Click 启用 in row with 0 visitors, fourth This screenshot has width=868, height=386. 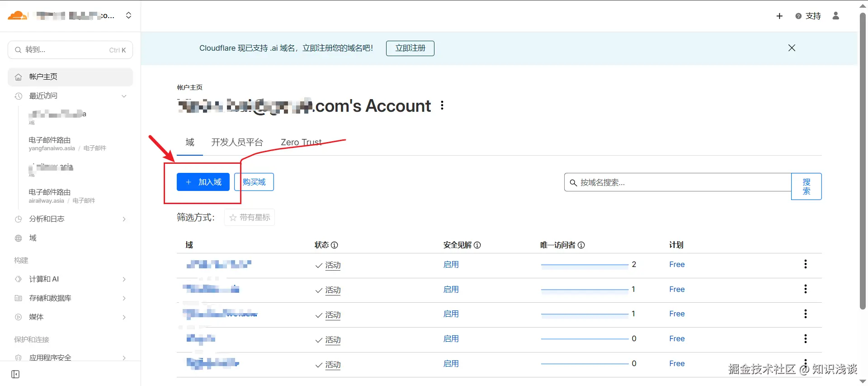click(451, 339)
